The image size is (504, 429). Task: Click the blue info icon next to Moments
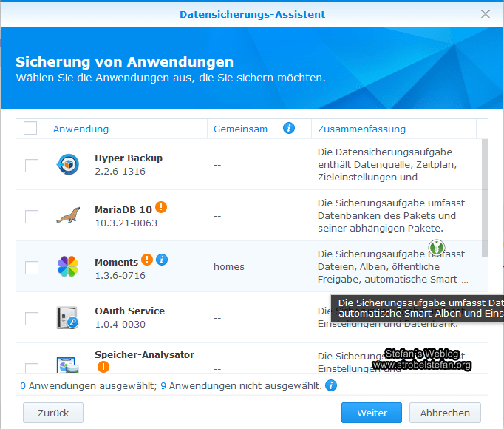tap(162, 260)
